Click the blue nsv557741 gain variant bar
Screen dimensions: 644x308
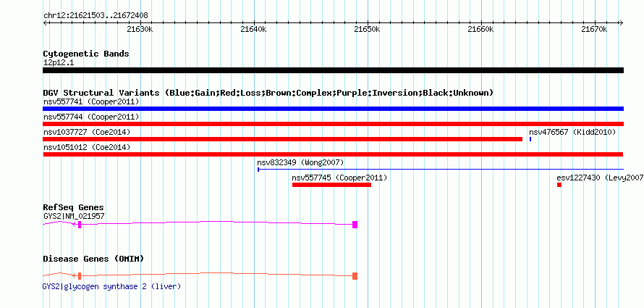pyautogui.click(x=333, y=109)
